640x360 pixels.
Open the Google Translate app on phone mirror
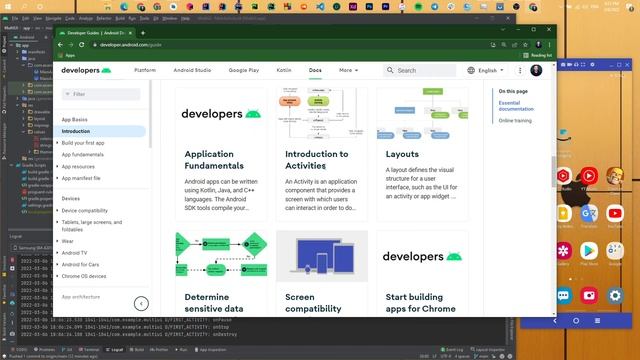coord(589,213)
